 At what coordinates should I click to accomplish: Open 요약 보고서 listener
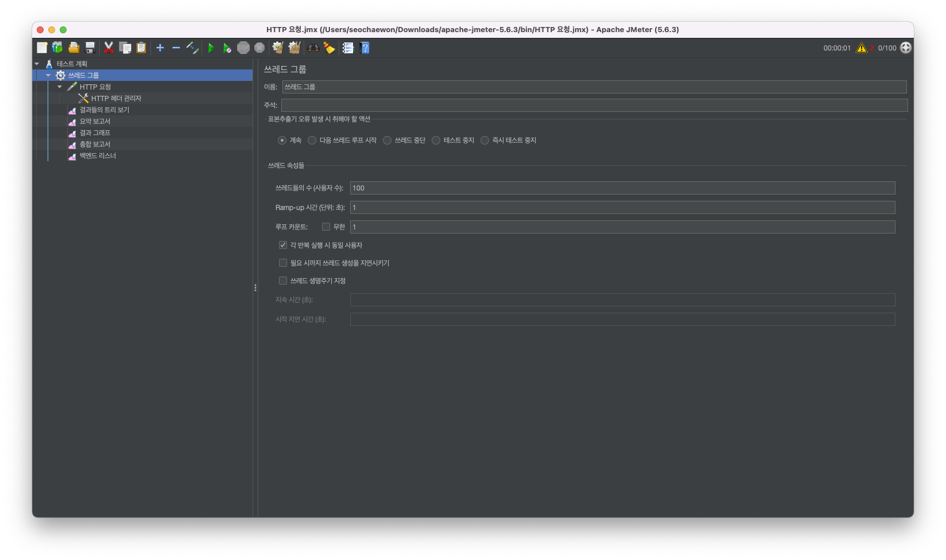tap(95, 121)
